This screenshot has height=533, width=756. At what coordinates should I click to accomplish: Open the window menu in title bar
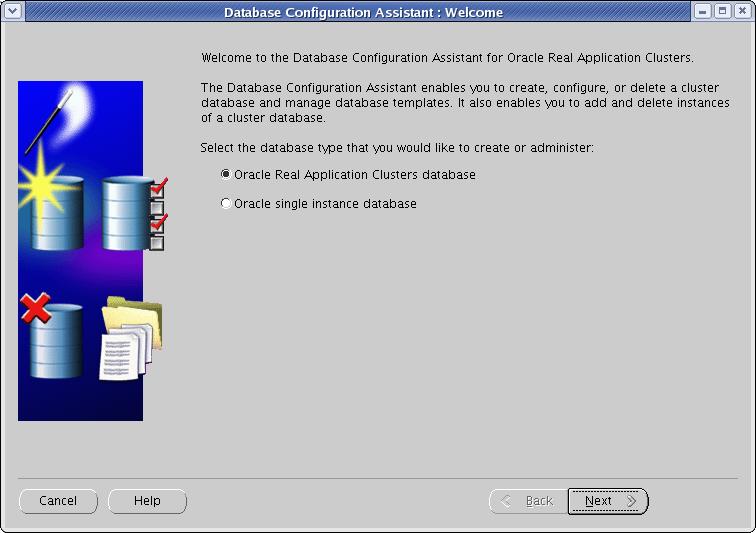tap(13, 11)
